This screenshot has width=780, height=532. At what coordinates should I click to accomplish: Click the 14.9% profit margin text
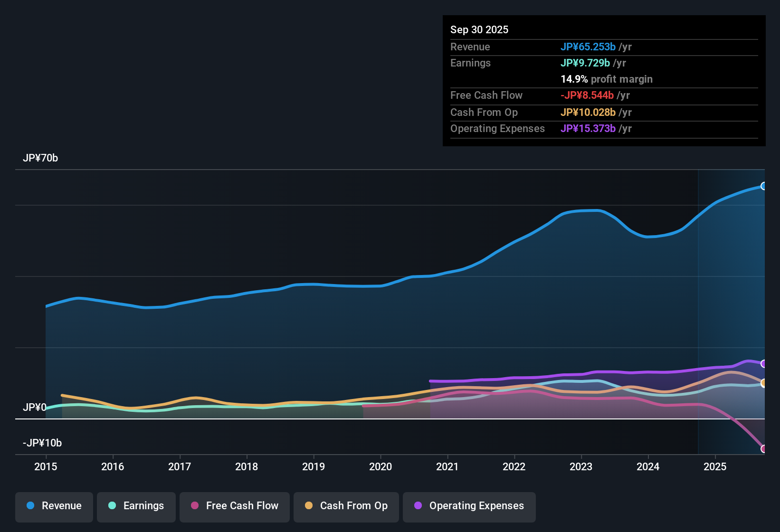(x=606, y=79)
